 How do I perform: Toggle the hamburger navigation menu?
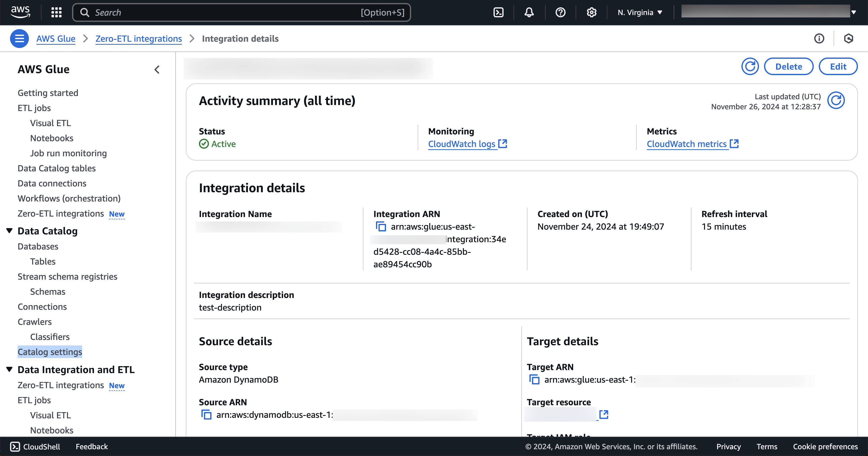[x=19, y=39]
